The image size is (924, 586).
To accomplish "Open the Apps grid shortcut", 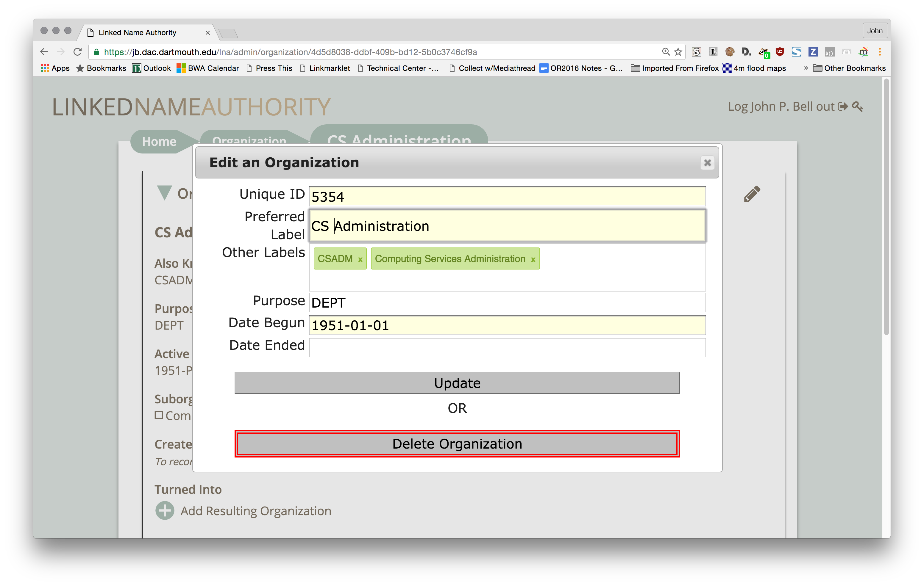I will [55, 68].
